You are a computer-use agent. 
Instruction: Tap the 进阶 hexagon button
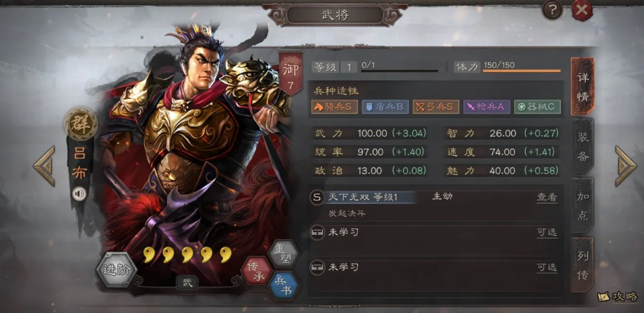pos(116,270)
